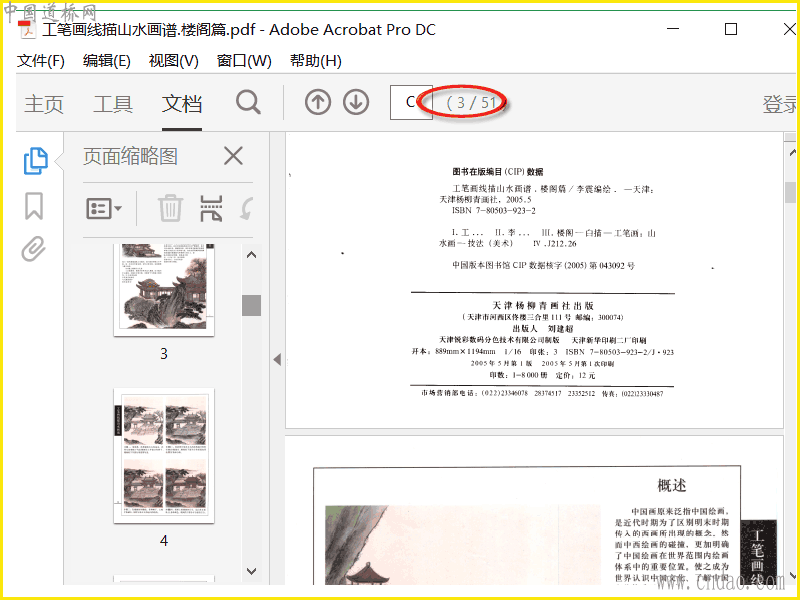Click thumbnail panel scroll up arrow

(251, 255)
